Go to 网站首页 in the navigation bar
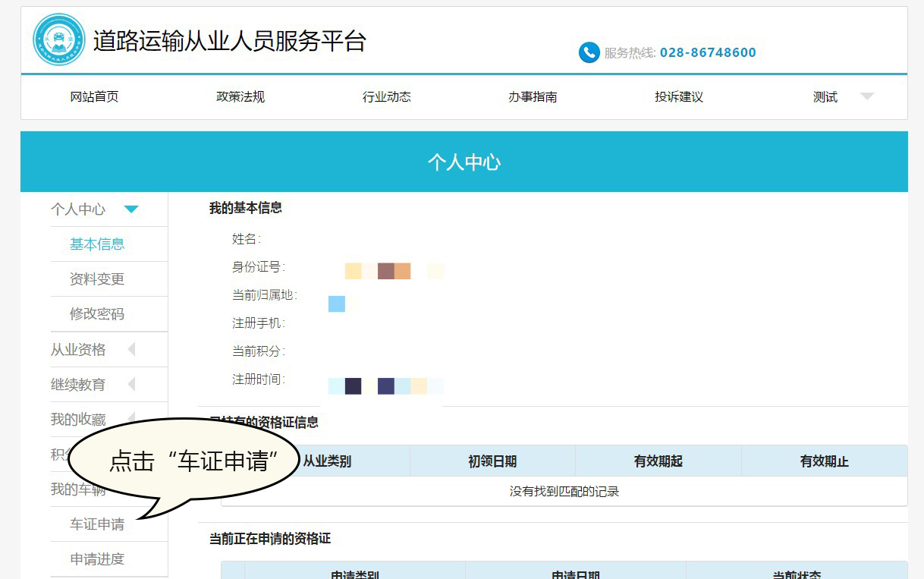Viewport: 924px width, 579px height. coord(93,96)
